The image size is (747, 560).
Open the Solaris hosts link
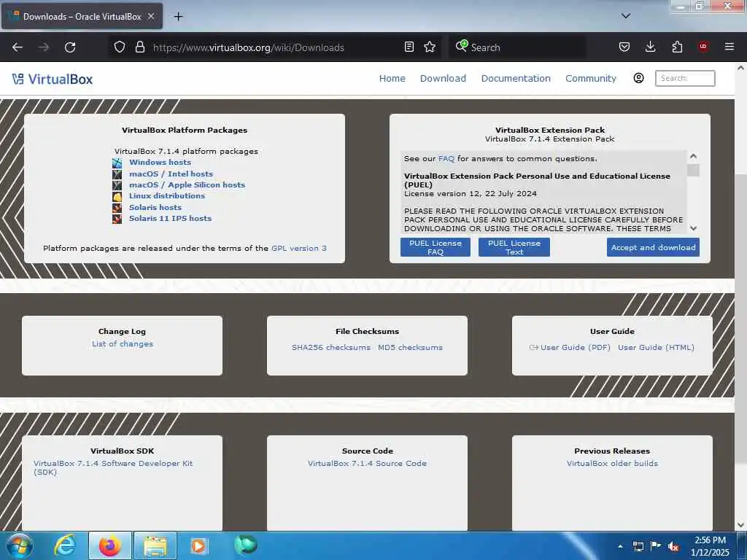pyautogui.click(x=155, y=207)
